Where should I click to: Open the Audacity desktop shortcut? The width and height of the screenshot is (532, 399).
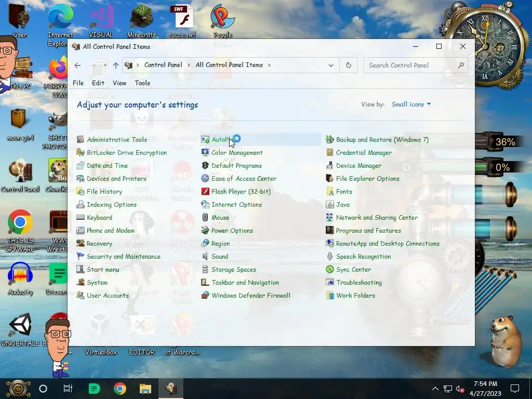click(x=20, y=279)
